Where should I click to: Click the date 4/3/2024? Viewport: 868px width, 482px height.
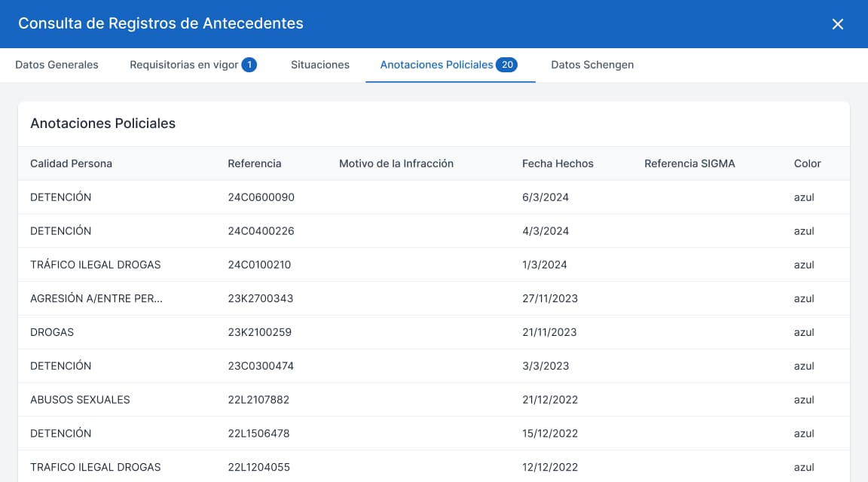pyautogui.click(x=546, y=230)
